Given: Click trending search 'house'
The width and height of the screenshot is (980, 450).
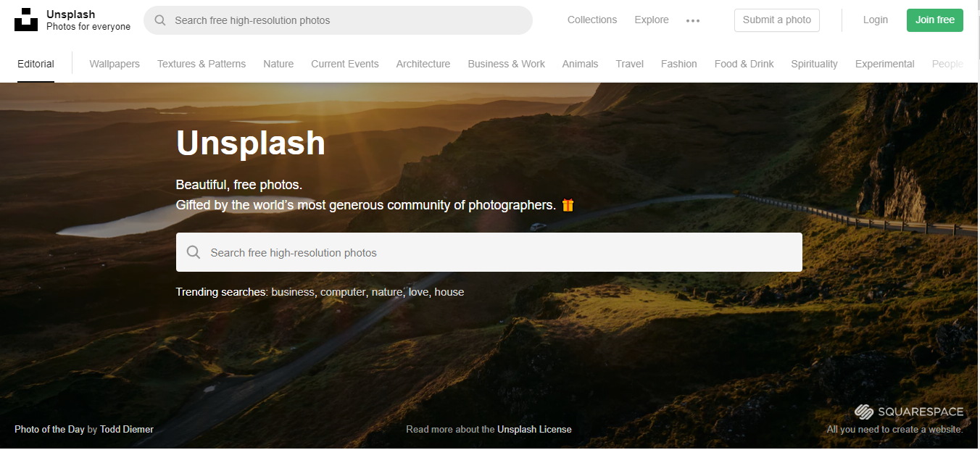Looking at the screenshot, I should 449,292.
